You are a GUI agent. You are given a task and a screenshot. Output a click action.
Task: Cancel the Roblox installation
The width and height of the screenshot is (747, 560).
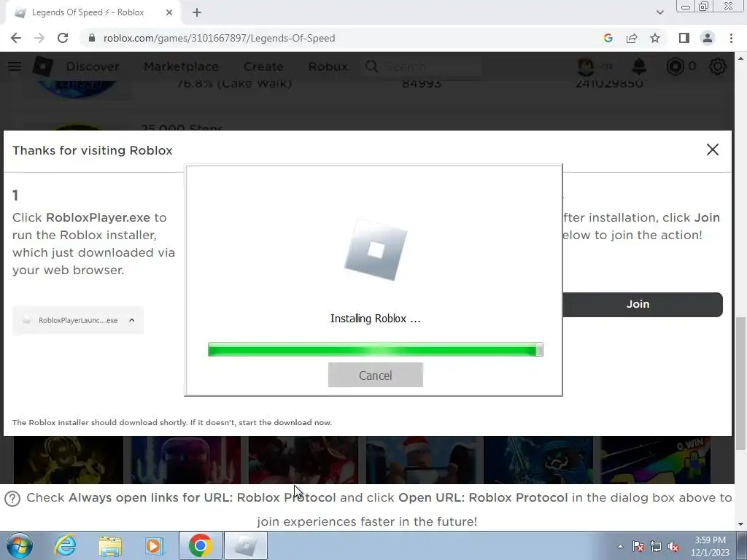[376, 376]
